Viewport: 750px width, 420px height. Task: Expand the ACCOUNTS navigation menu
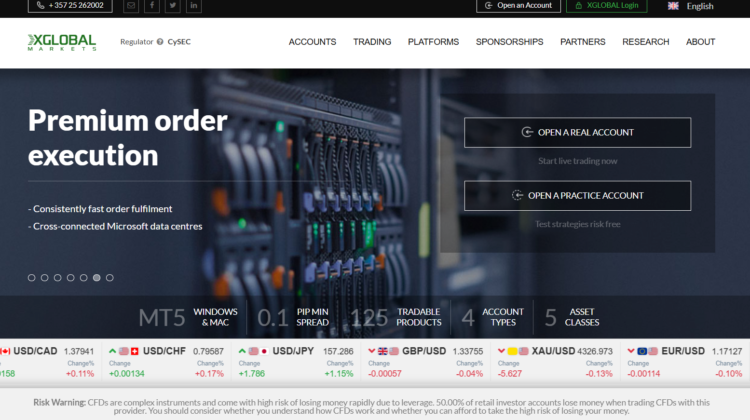312,42
